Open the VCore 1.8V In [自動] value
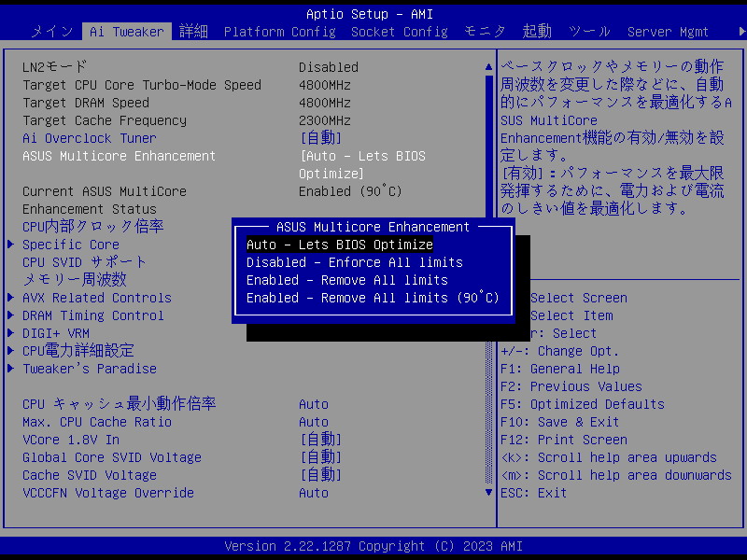Image resolution: width=747 pixels, height=560 pixels. [x=320, y=440]
